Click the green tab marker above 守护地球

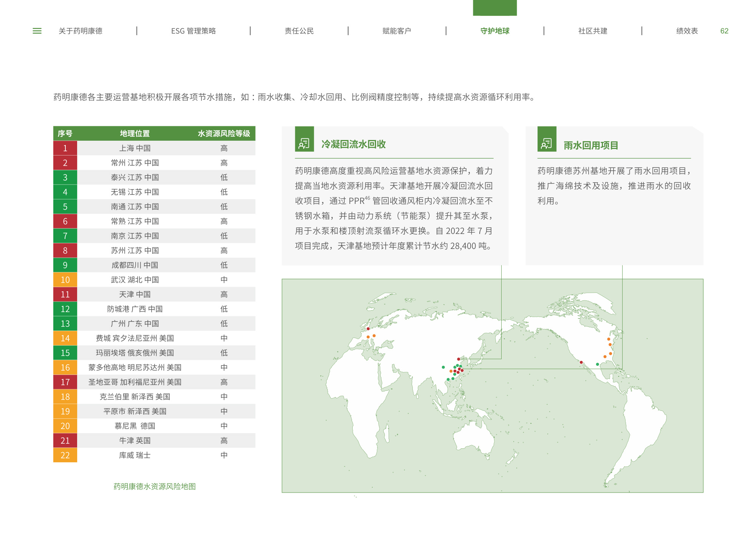495,8
